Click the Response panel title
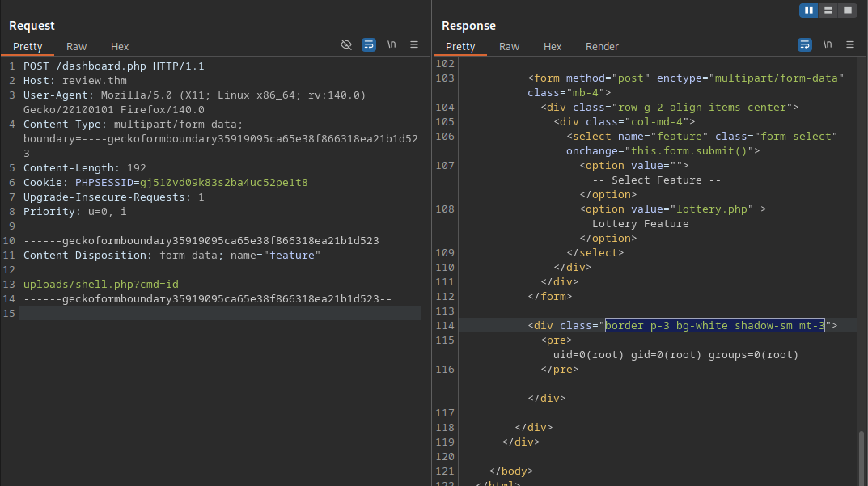 pyautogui.click(x=468, y=25)
